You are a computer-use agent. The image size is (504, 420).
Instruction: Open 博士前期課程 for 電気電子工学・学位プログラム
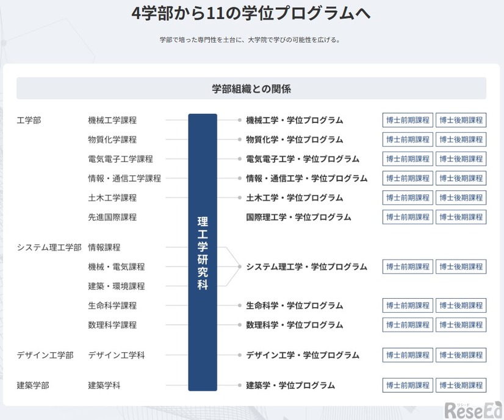(408, 159)
